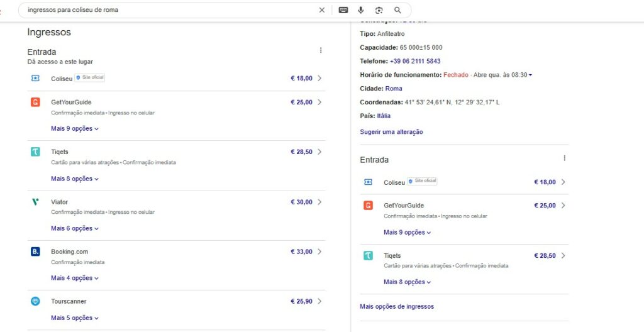
Task: Open the Roma city link
Action: (x=394, y=89)
